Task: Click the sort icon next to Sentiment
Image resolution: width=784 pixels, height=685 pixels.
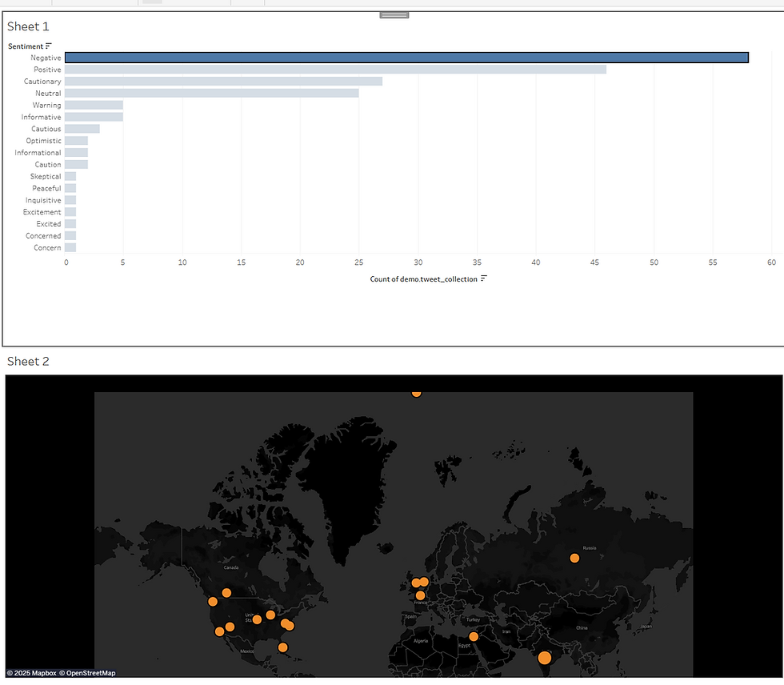Action: [x=49, y=46]
